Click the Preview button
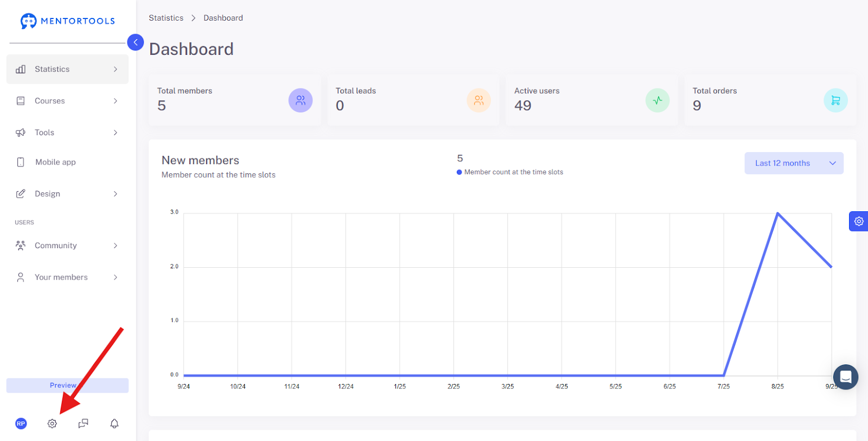 [x=67, y=385]
